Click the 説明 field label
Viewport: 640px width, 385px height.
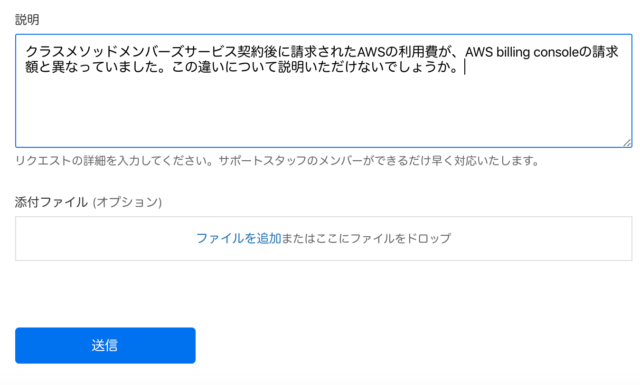pos(27,19)
